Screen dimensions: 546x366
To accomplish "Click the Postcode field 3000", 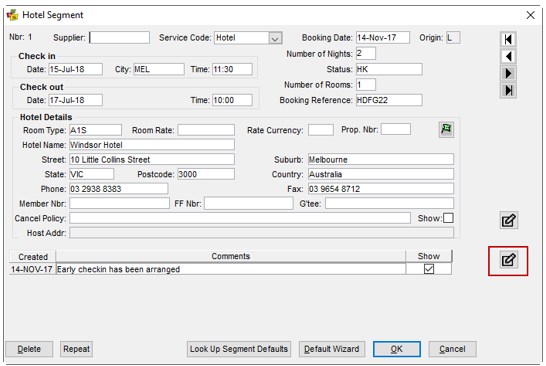I will (206, 174).
